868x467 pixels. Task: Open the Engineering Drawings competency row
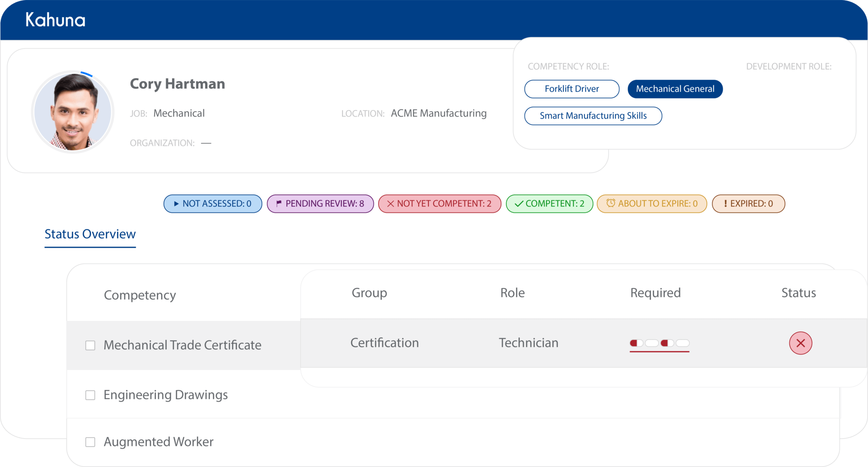click(166, 395)
